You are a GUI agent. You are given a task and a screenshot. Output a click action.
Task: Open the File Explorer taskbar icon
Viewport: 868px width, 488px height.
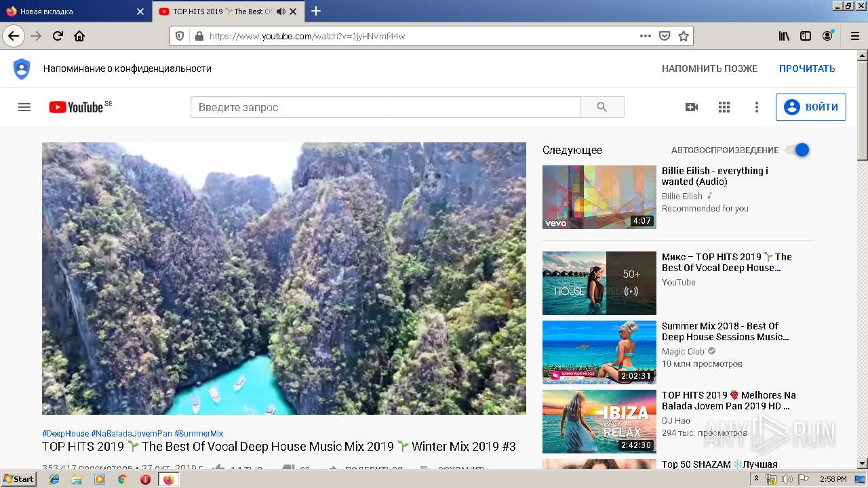77,479
